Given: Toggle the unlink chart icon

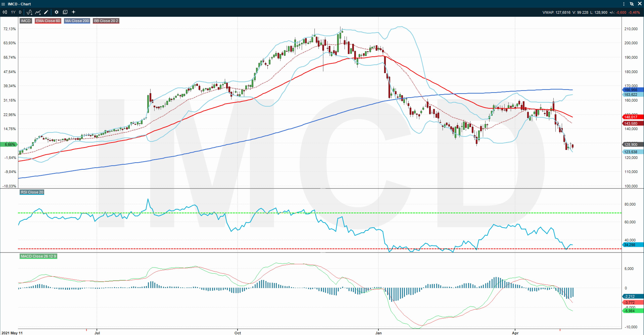Looking at the screenshot, I should [x=632, y=4].
